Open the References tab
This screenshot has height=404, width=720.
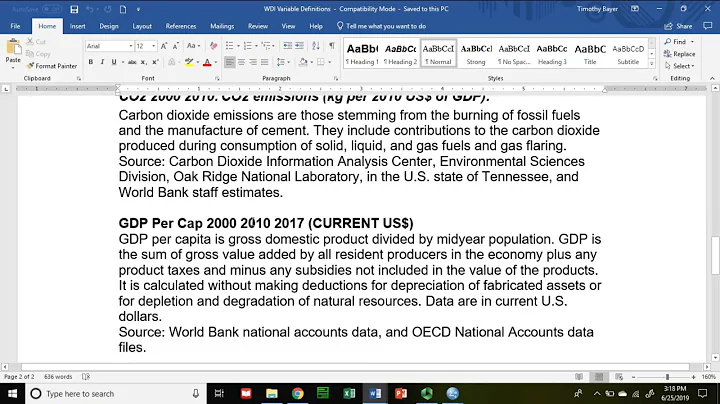pos(181,26)
